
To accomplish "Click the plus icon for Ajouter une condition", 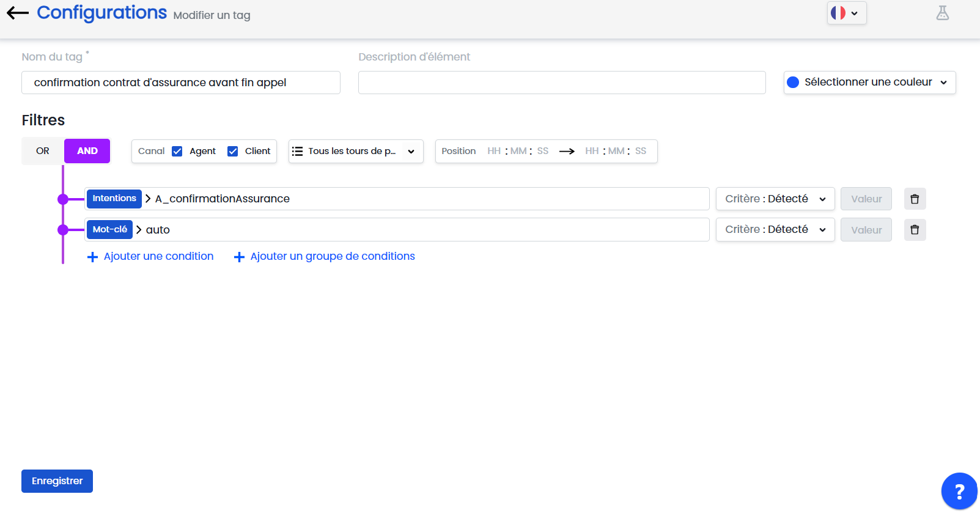I will [x=92, y=257].
